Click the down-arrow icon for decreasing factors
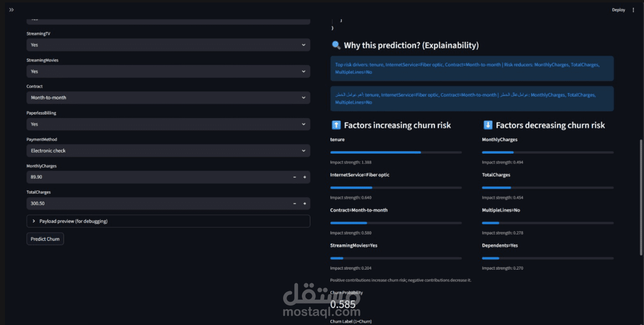Viewport: 644px width, 325px height. coord(487,125)
